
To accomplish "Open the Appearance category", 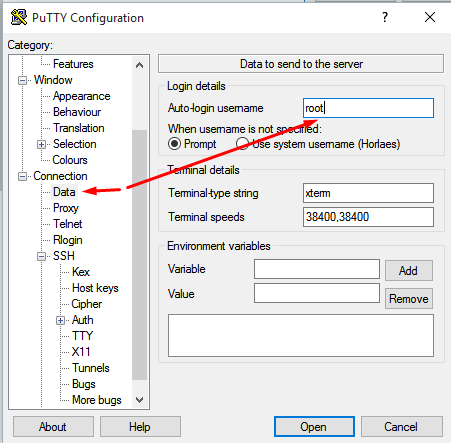I will coord(81,96).
